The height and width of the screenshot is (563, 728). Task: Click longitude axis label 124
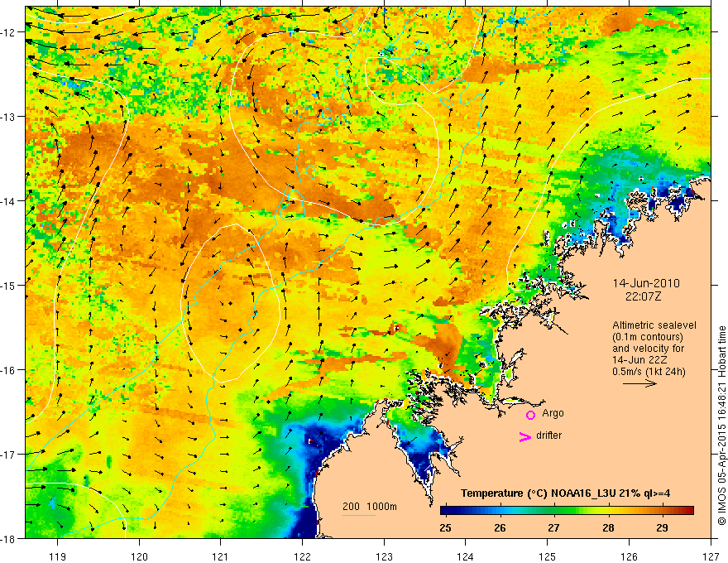[x=466, y=557]
